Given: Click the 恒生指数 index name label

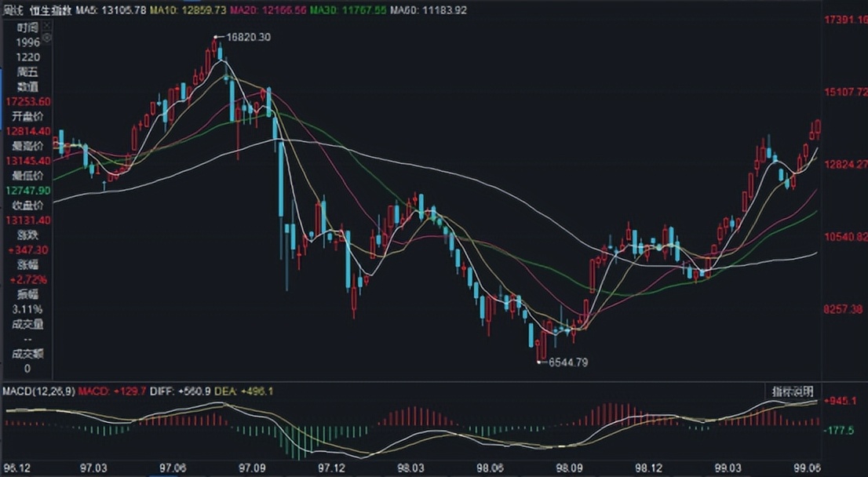Looking at the screenshot, I should (x=50, y=10).
